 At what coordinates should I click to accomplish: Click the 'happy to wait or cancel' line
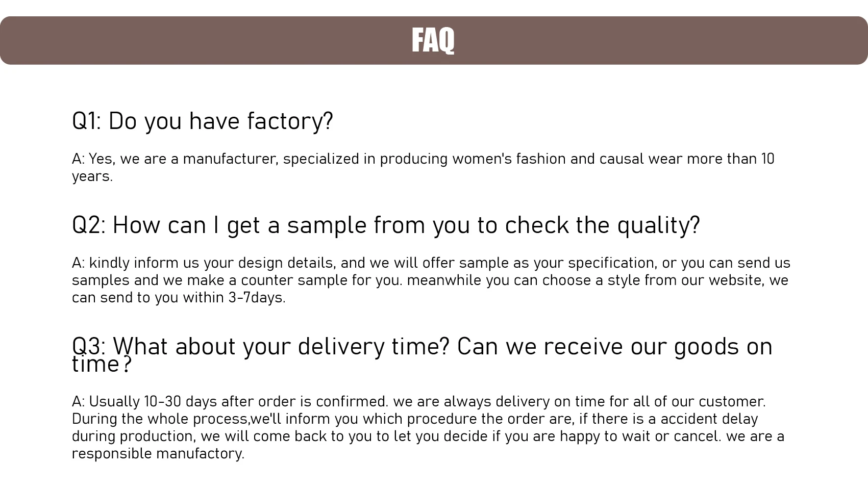(428, 436)
